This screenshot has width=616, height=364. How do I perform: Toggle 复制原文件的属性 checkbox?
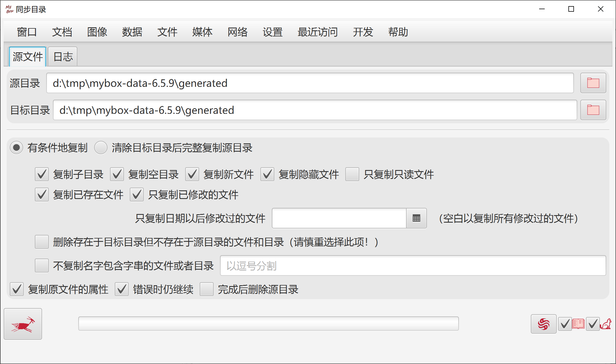point(17,289)
